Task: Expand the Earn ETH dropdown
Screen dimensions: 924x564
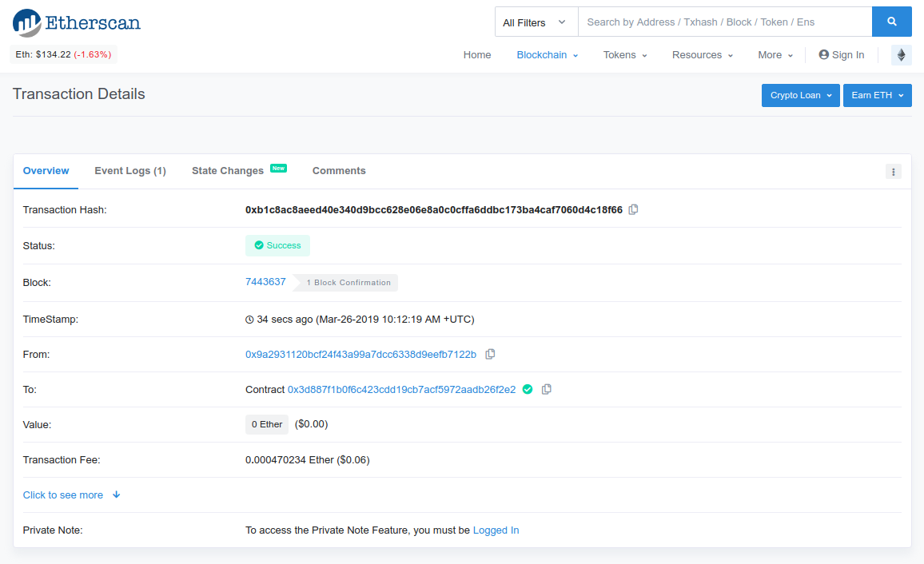Action: pyautogui.click(x=877, y=96)
